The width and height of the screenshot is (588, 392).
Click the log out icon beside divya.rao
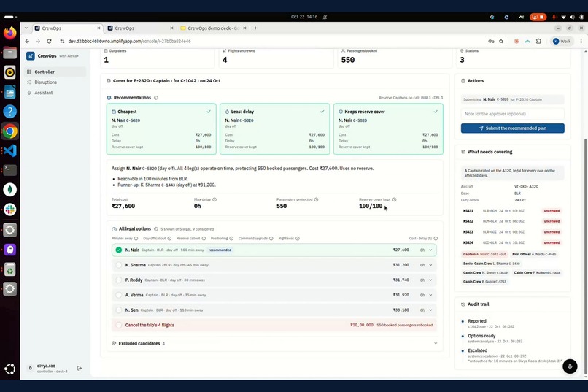(x=80, y=369)
